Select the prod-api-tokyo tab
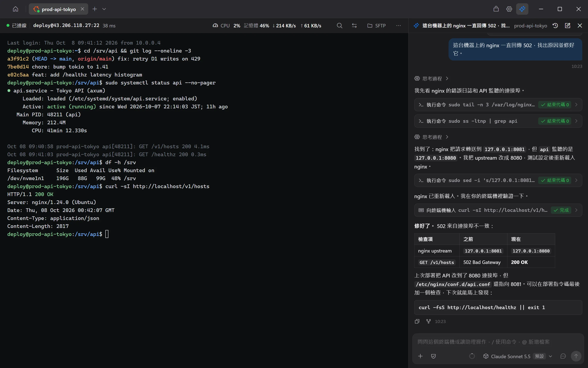Screen dimensions: 588x368 tap(58, 9)
